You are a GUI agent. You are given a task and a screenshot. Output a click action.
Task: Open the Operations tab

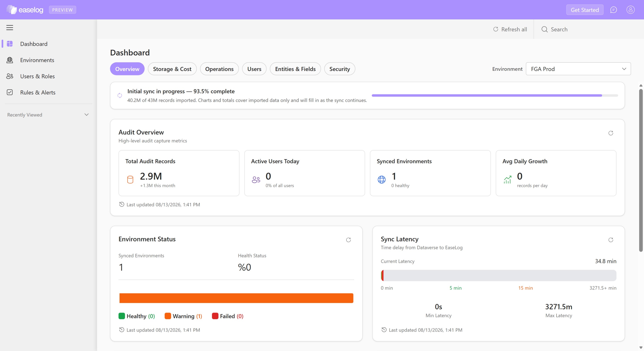tap(219, 69)
